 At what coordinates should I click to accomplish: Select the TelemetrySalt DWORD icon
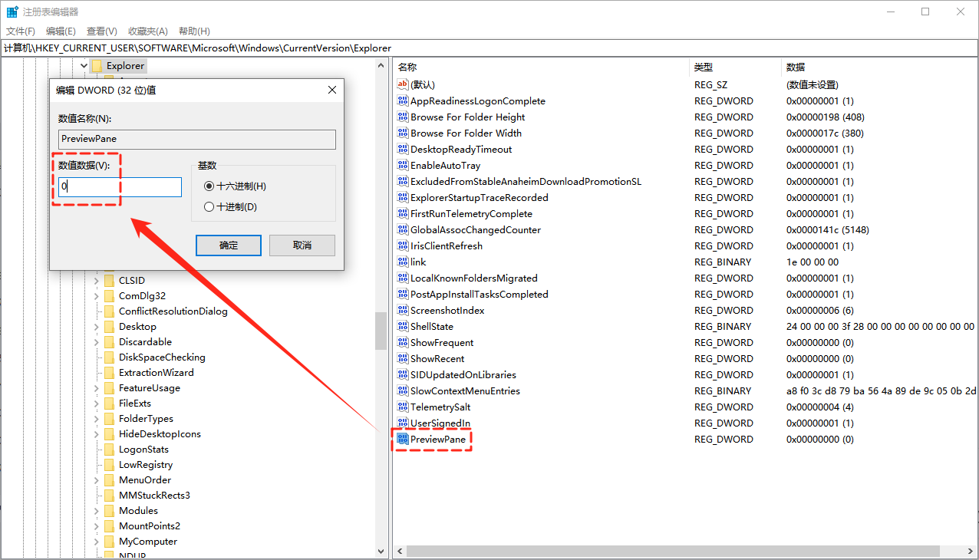coord(402,407)
